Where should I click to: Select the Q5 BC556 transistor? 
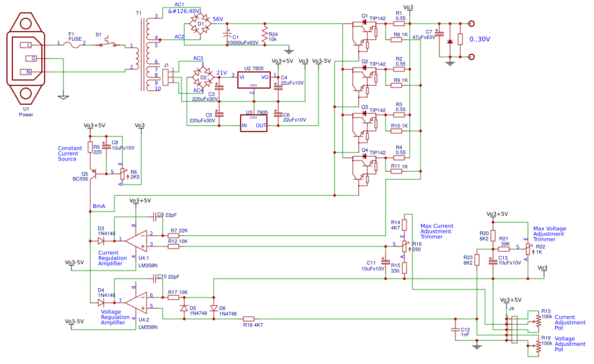[x=93, y=173]
